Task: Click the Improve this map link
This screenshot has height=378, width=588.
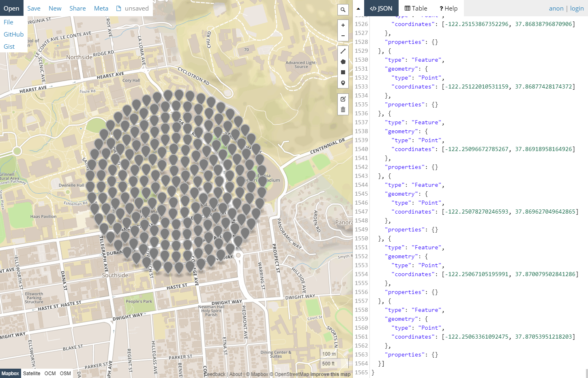Action: pos(330,374)
